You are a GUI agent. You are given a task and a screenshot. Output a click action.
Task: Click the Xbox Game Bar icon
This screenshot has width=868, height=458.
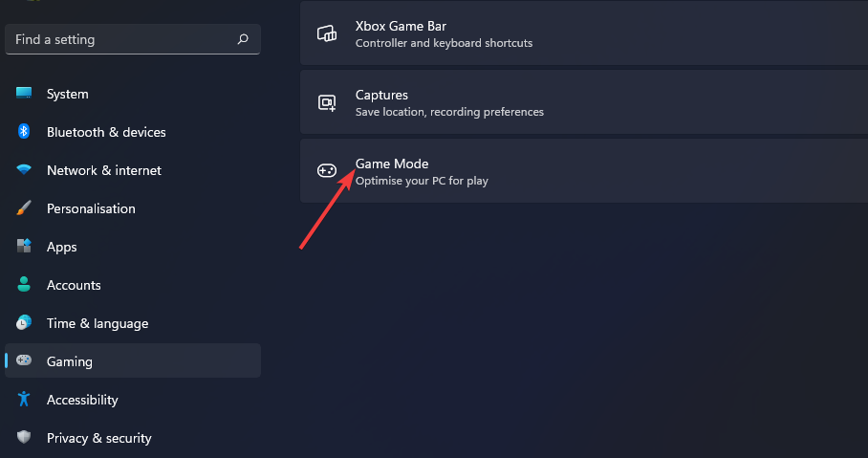(327, 33)
